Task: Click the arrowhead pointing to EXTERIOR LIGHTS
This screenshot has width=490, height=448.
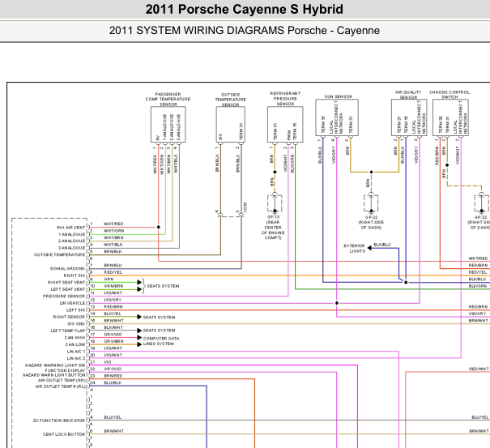Action: pyautogui.click(x=369, y=248)
